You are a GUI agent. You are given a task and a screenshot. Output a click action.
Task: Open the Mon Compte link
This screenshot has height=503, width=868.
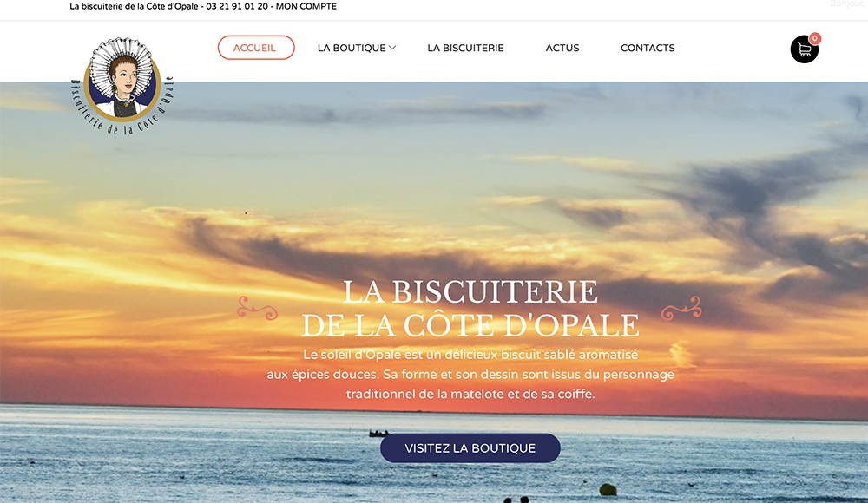click(x=306, y=7)
